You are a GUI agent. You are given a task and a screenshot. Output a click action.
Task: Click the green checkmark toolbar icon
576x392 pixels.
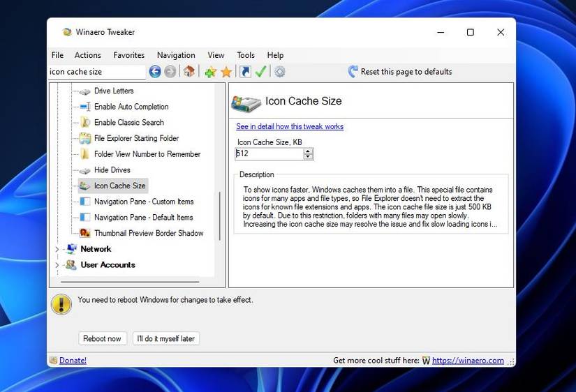click(260, 72)
